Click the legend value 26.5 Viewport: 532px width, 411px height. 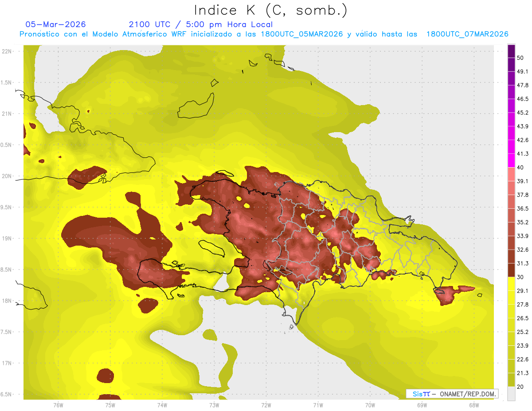point(523,318)
